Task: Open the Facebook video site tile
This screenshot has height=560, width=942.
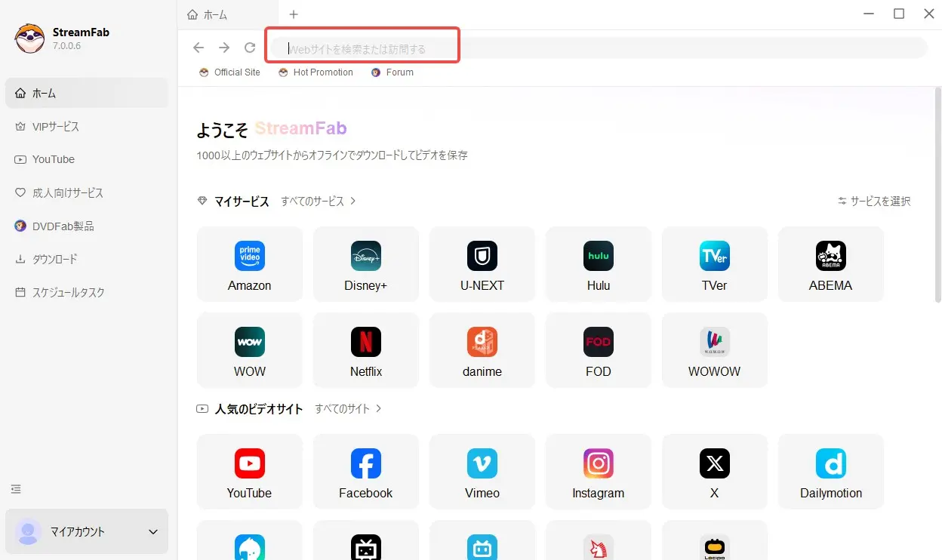Action: click(365, 472)
